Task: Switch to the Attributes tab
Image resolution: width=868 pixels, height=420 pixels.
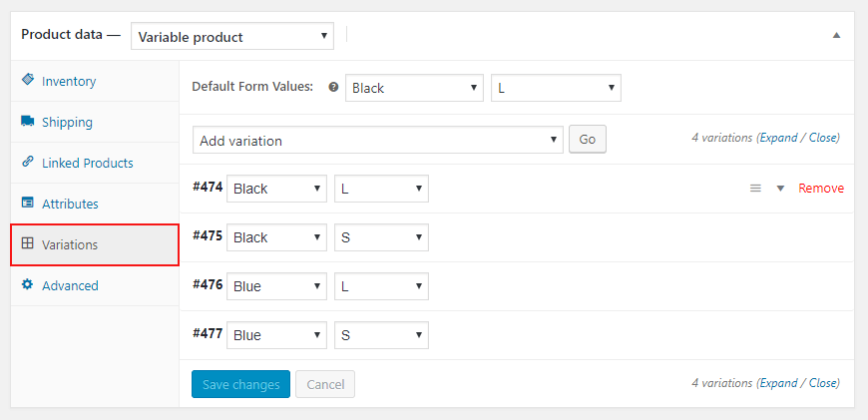Action: tap(70, 204)
